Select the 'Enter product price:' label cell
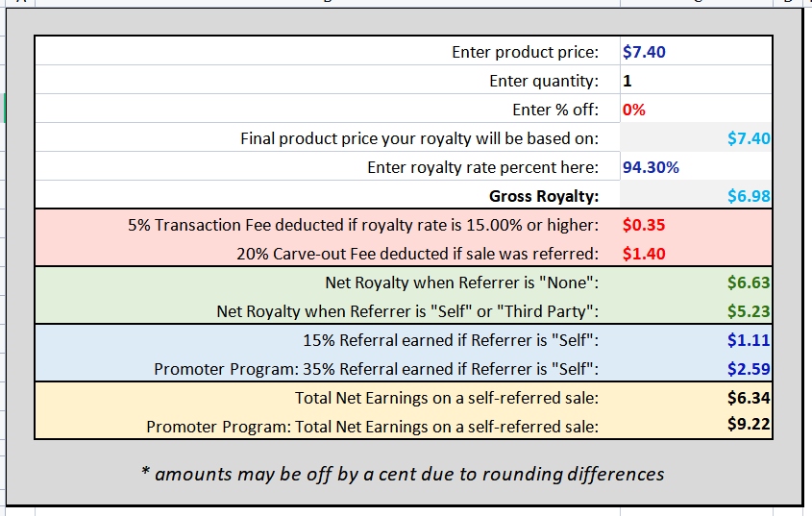The image size is (812, 516). coord(328,51)
